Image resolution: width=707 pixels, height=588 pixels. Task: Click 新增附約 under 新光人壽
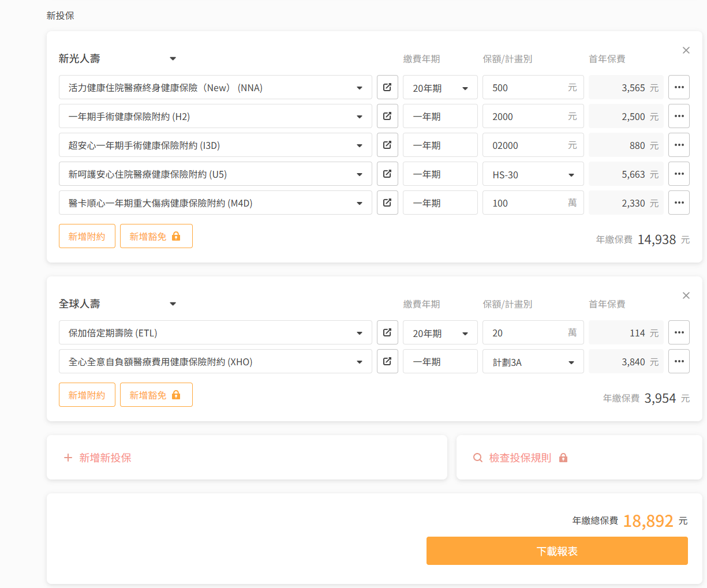tap(87, 237)
